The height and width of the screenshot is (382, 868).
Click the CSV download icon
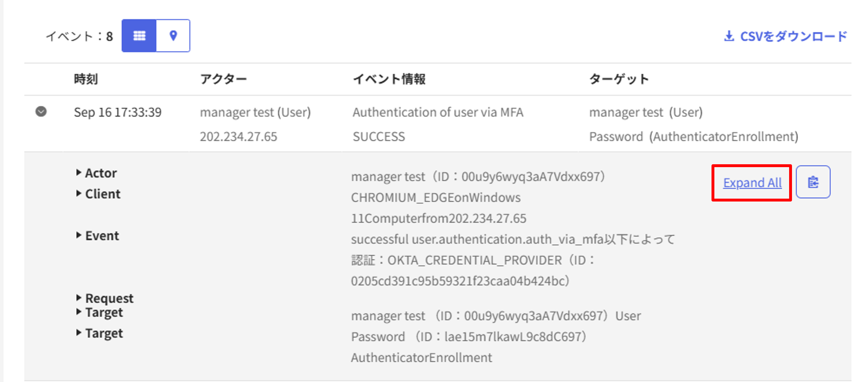click(728, 36)
